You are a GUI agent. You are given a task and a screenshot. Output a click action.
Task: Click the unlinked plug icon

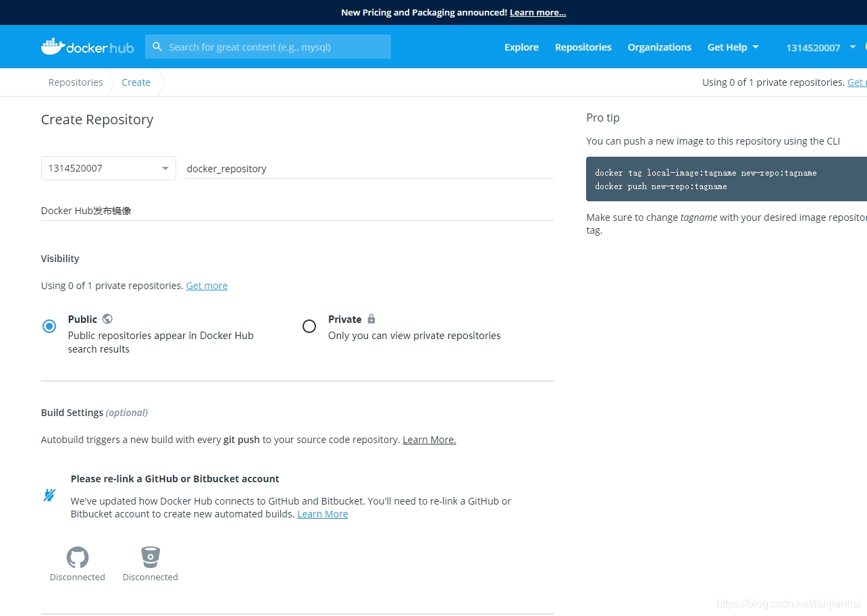(x=49, y=496)
